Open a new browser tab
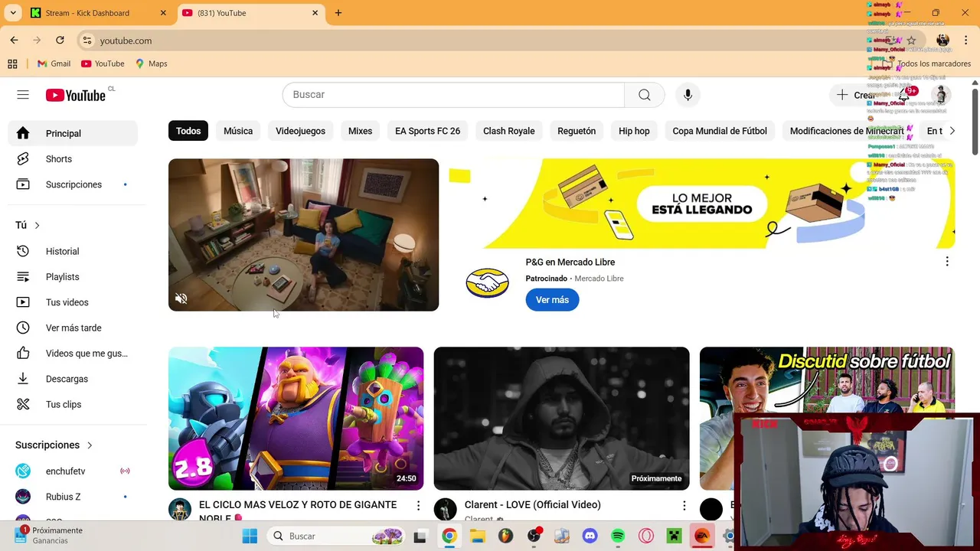The image size is (980, 551). [x=338, y=13]
